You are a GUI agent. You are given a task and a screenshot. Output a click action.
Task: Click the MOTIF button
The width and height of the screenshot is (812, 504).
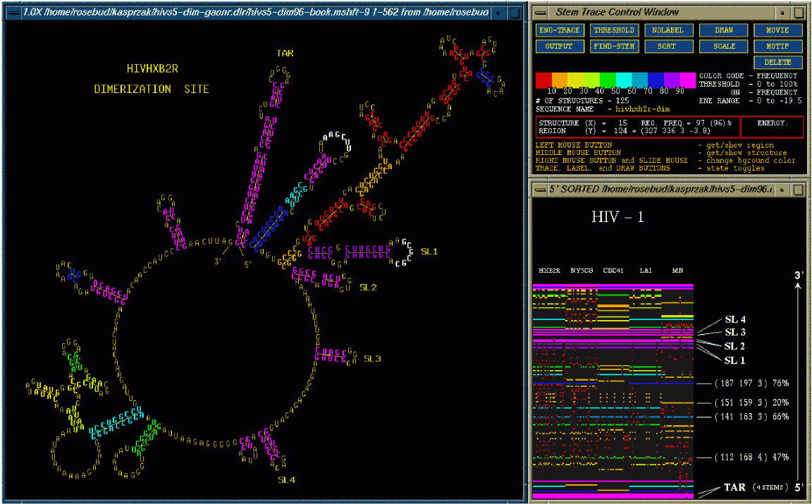click(778, 47)
